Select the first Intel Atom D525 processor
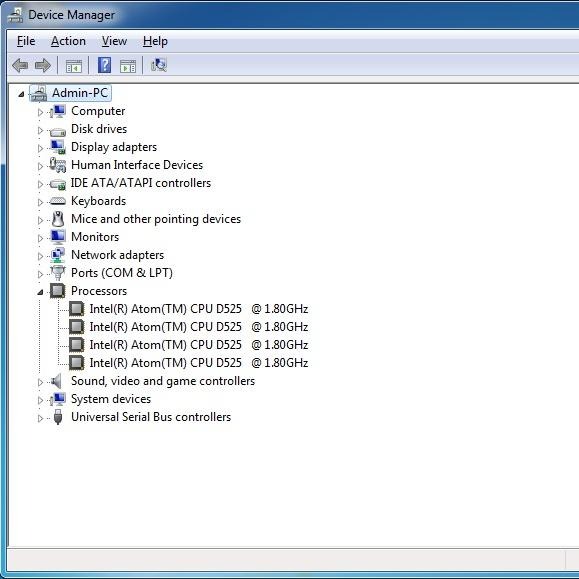579x579 pixels. click(199, 309)
